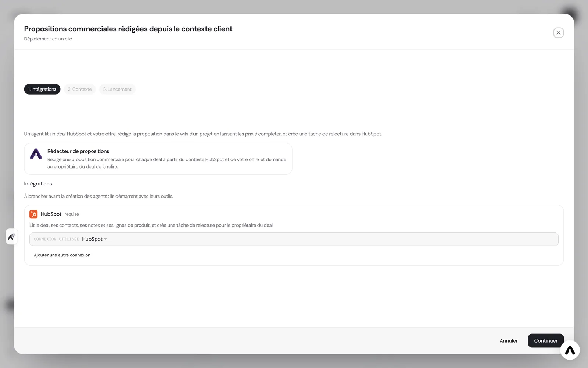Click the HubSpot orange logo icon
Screen dimensions: 588x368
click(33, 214)
